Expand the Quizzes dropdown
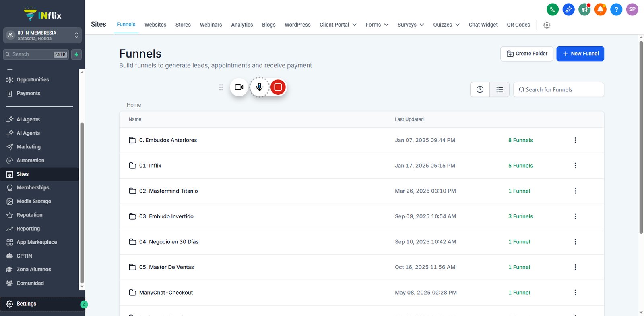 pyautogui.click(x=446, y=25)
